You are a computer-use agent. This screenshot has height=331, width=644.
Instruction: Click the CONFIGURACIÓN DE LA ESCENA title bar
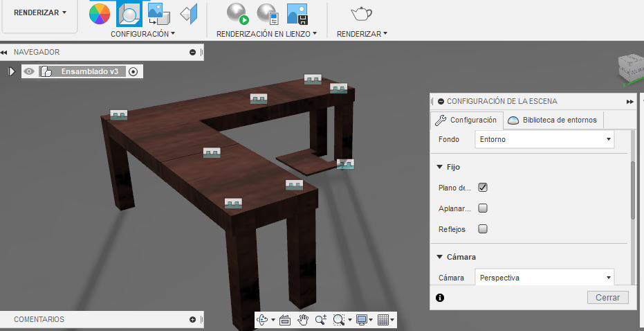(x=502, y=101)
